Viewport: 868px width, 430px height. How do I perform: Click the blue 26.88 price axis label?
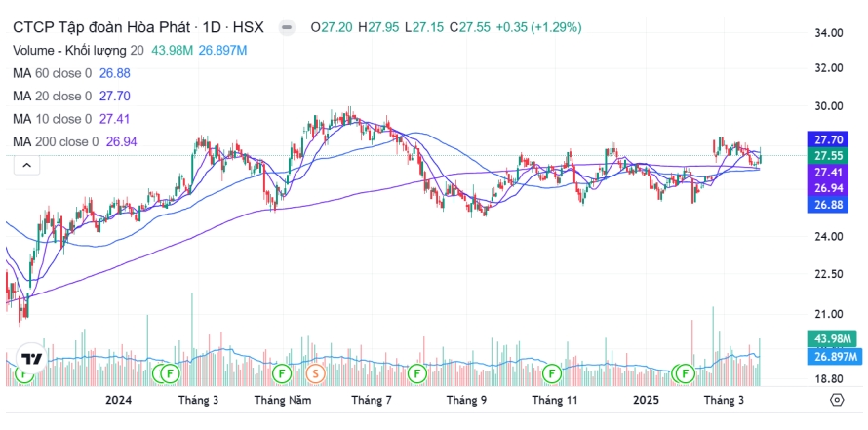[828, 205]
